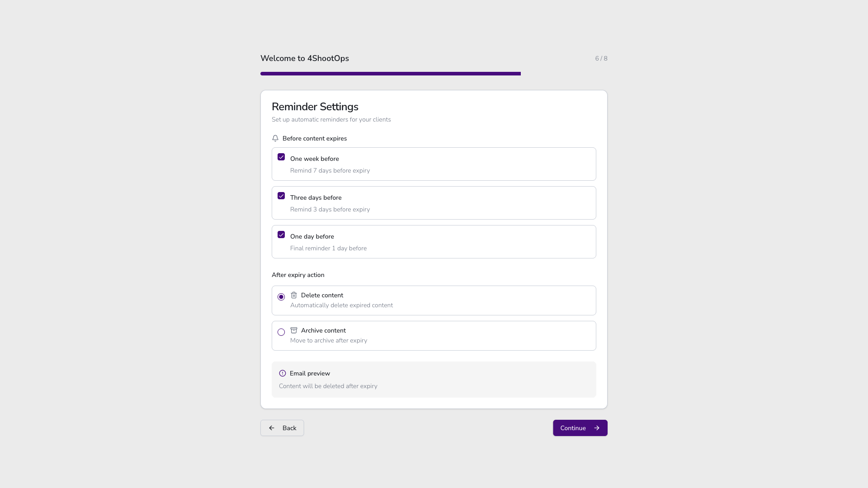Click the After expiry action label
Image resolution: width=868 pixels, height=488 pixels.
tap(298, 275)
